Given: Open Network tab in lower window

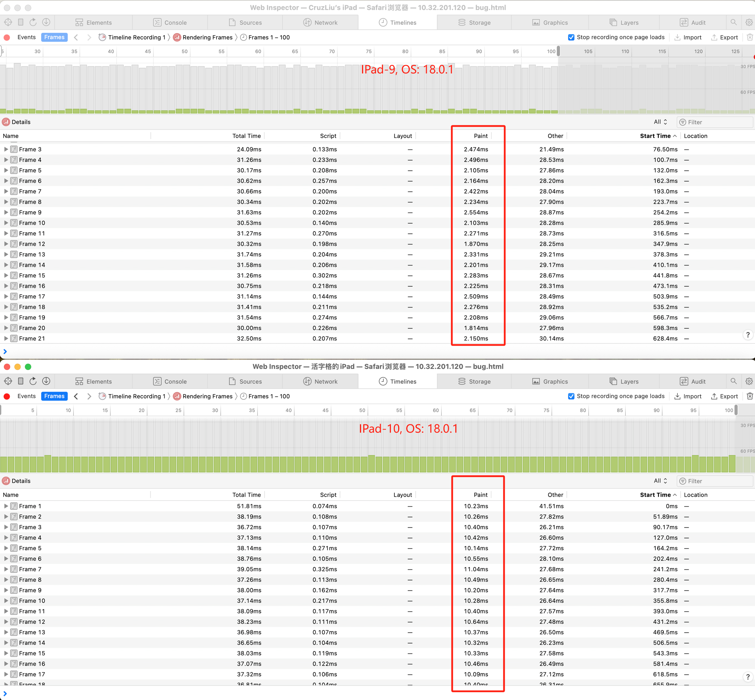Looking at the screenshot, I should 321,382.
